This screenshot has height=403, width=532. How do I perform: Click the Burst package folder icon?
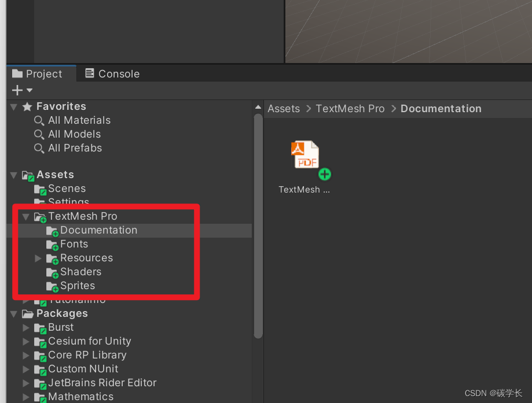40,329
